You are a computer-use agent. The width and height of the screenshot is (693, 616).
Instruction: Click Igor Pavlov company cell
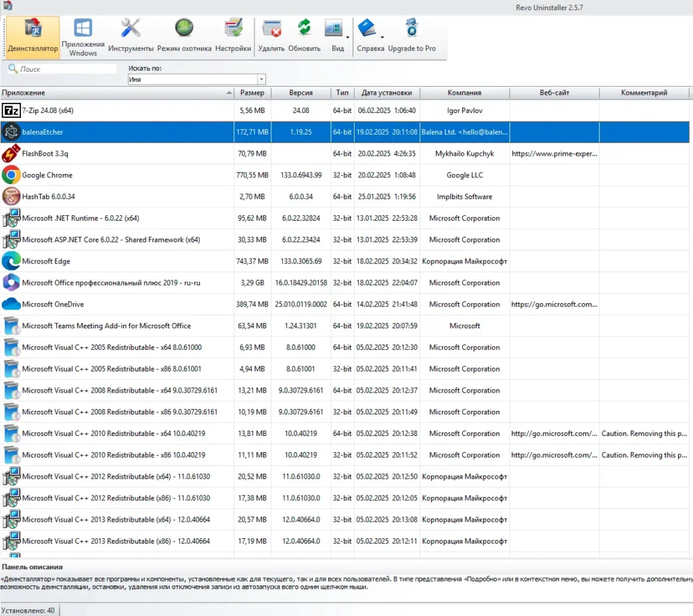click(464, 110)
